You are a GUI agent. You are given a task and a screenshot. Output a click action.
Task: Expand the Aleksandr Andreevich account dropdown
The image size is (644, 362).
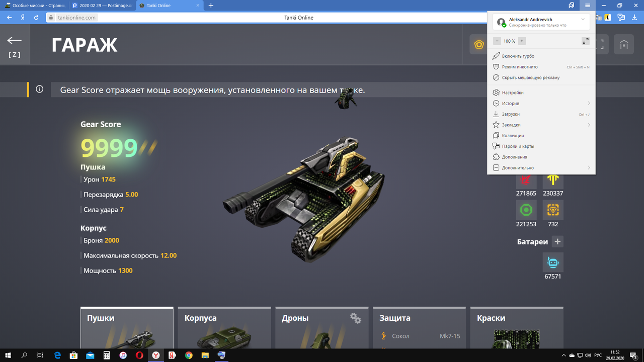coord(583,20)
